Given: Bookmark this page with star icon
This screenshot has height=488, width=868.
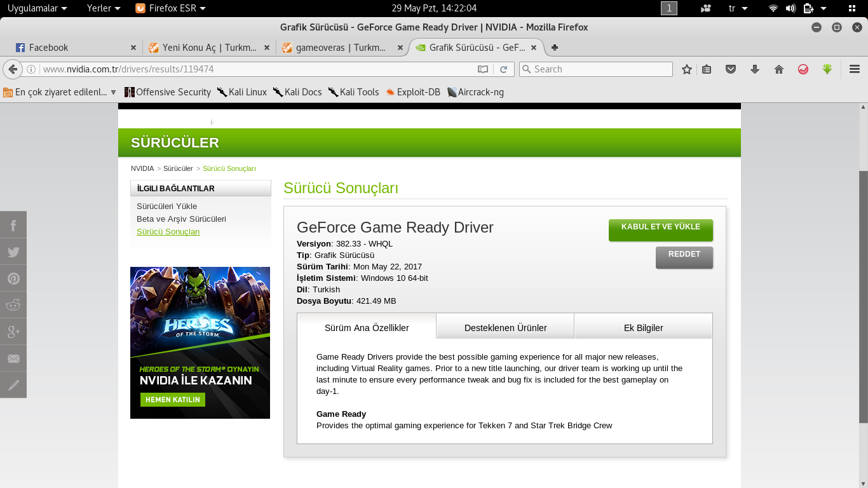Looking at the screenshot, I should point(686,69).
